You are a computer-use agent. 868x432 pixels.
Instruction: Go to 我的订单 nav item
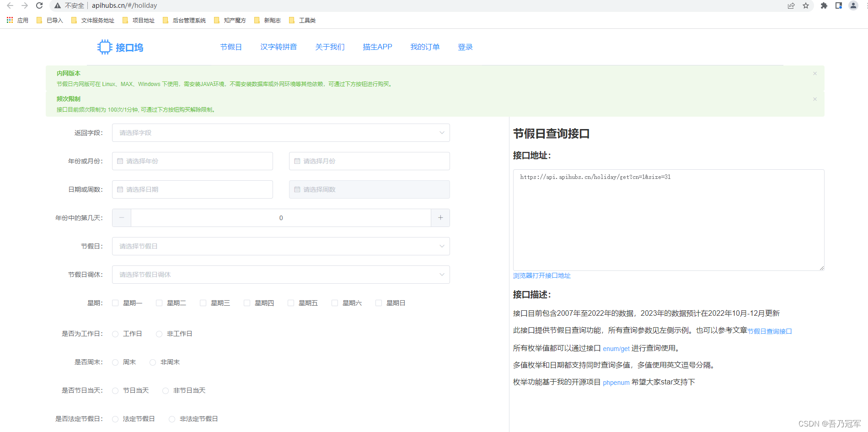coord(425,47)
